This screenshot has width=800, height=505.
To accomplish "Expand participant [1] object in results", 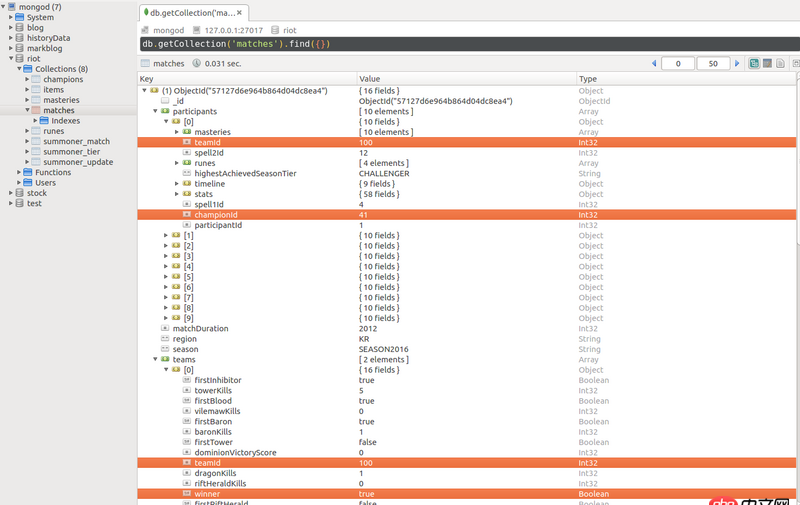I will 166,235.
